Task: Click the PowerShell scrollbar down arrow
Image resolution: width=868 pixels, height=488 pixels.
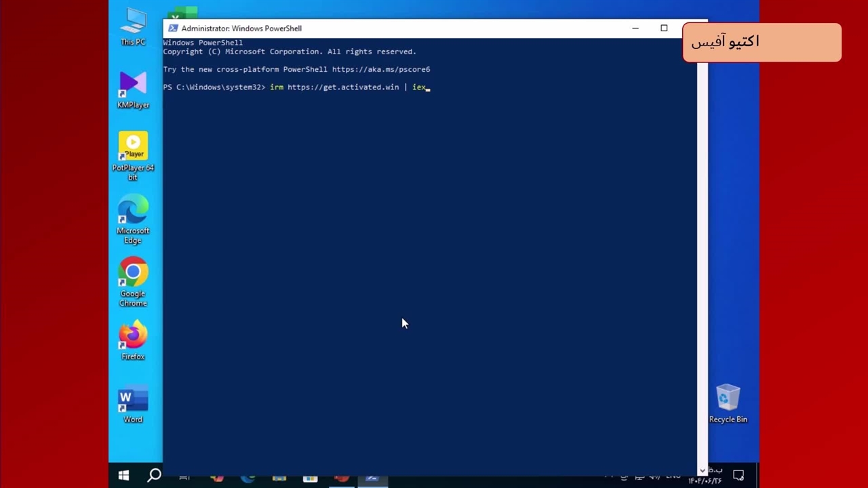Action: pyautogui.click(x=703, y=470)
